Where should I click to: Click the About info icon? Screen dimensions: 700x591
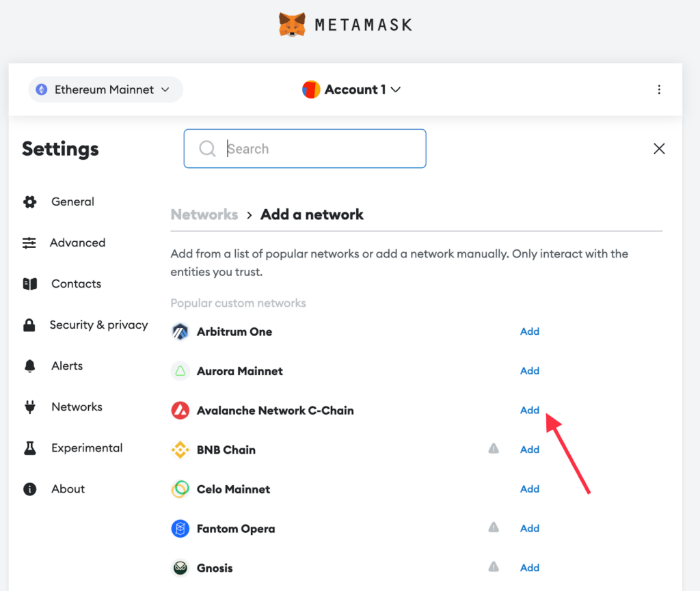click(x=30, y=489)
